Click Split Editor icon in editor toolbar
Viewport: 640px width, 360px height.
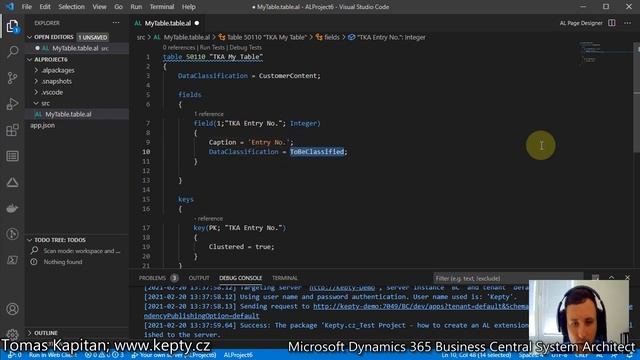(x=611, y=23)
